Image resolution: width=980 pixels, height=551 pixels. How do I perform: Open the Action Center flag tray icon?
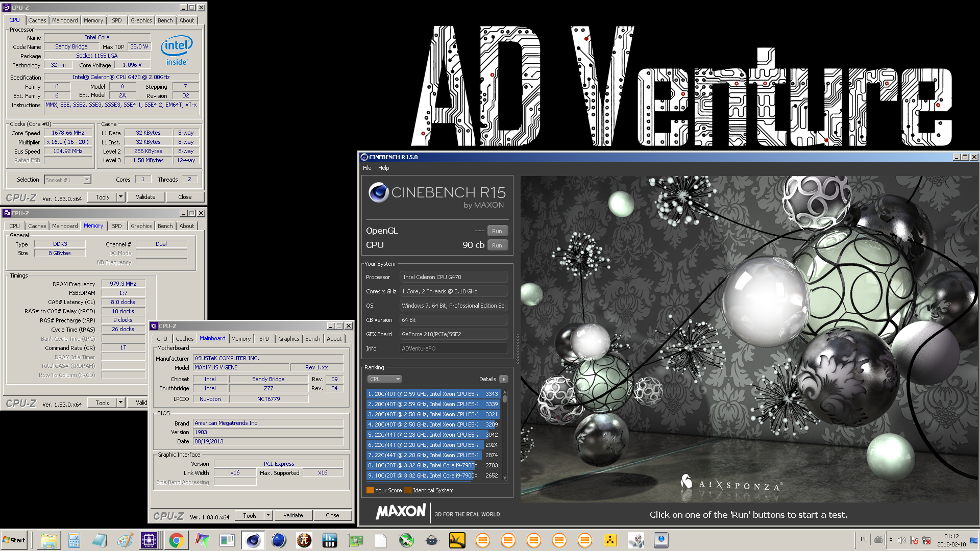click(x=914, y=540)
